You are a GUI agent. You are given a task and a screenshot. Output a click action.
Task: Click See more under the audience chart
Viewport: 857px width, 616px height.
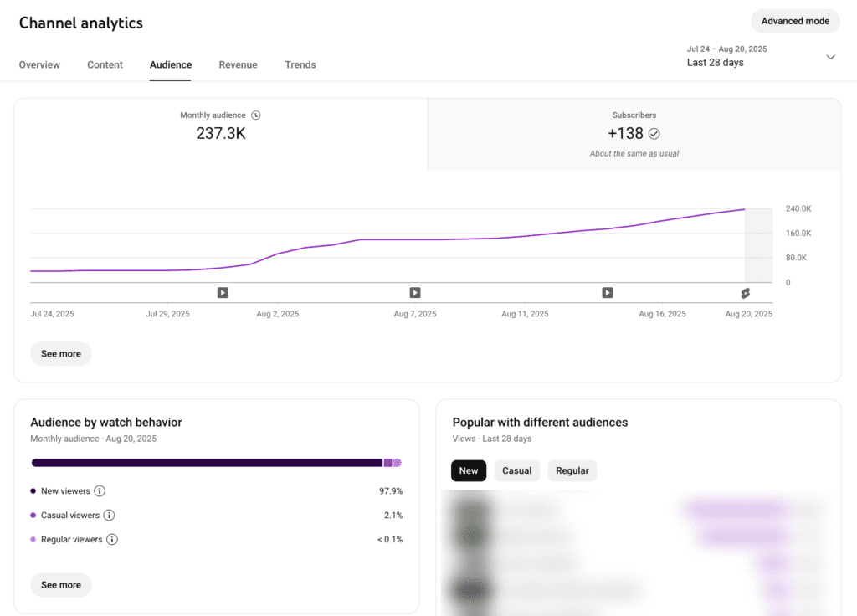click(x=60, y=354)
